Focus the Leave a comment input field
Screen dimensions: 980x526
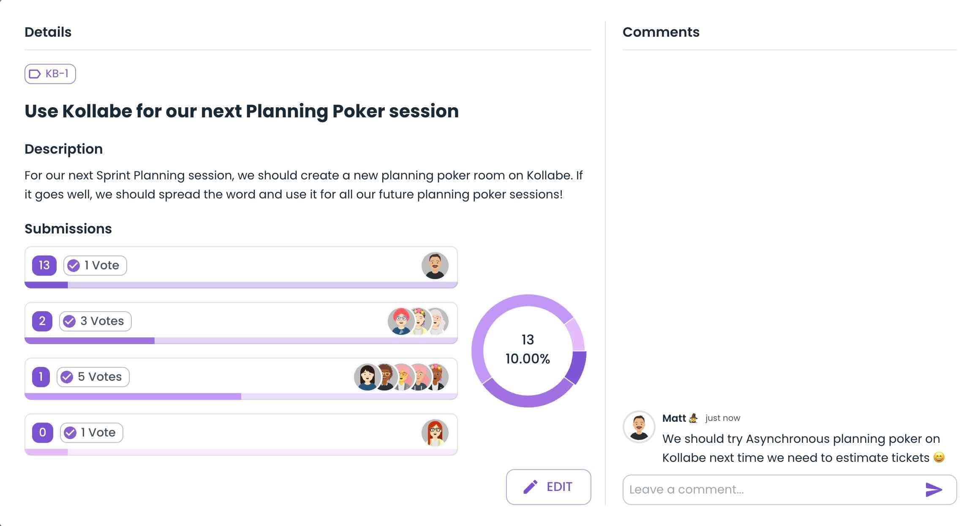point(769,490)
